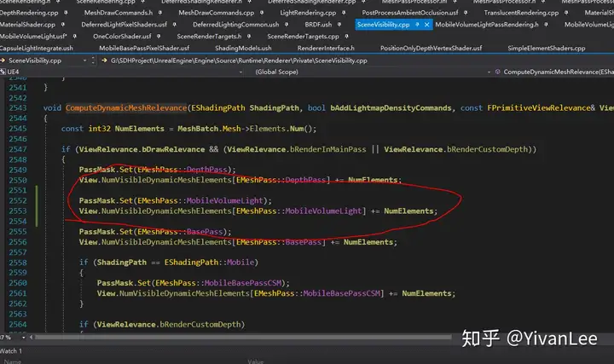Viewport: 614px width, 364px height.
Task: Switch to MaterialShader.cpp tab
Action: [x=27, y=24]
